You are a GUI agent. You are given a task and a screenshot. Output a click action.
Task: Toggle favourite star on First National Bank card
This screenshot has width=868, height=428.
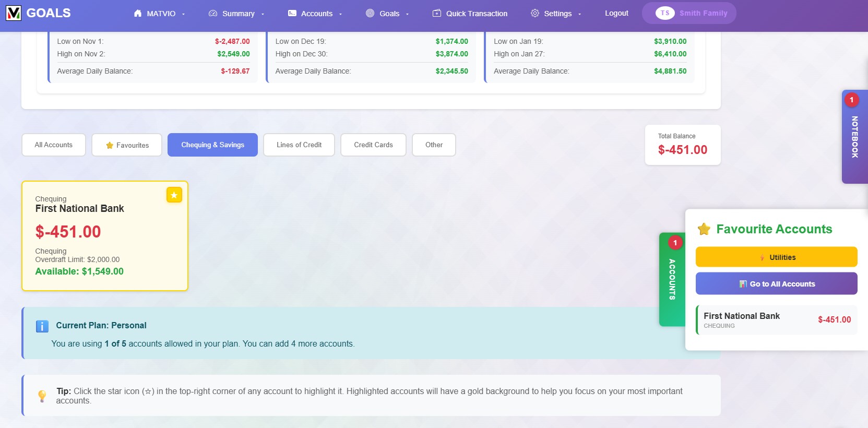click(174, 195)
